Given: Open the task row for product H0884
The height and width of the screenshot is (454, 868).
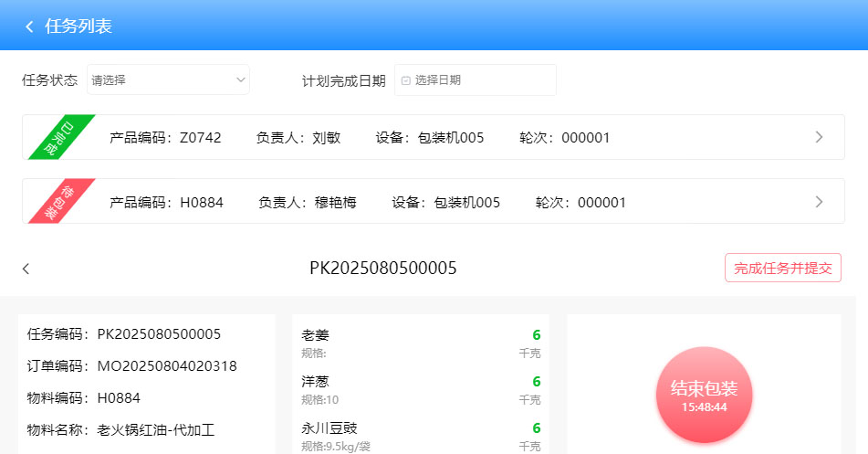Looking at the screenshot, I should point(433,201).
